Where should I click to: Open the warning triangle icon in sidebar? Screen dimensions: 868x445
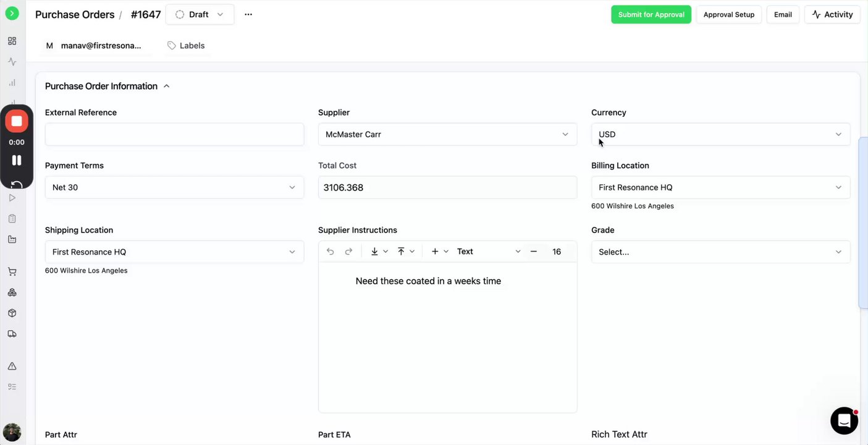point(12,366)
